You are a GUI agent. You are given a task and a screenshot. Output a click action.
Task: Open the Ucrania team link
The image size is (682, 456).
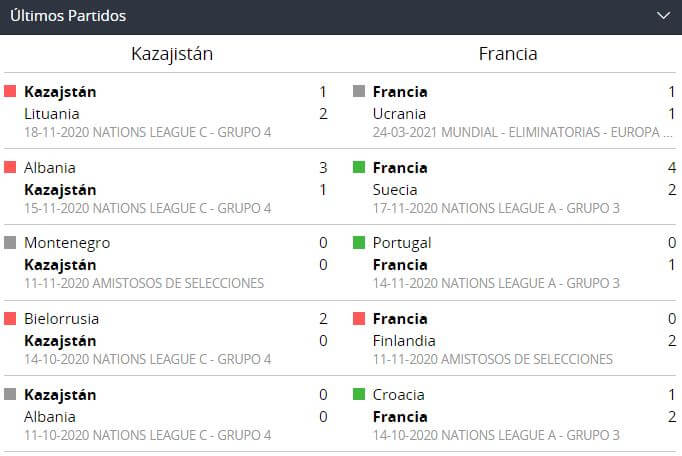coord(399,114)
